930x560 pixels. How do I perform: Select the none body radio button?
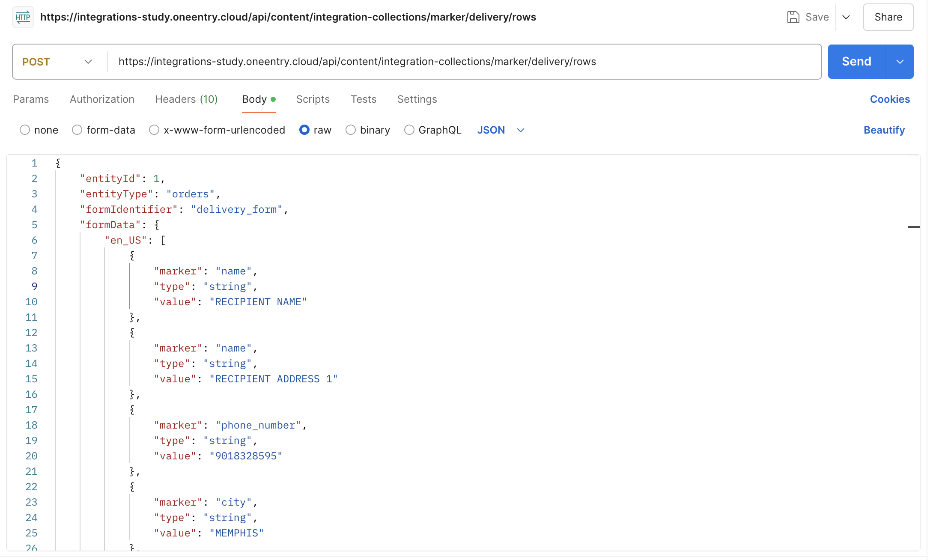(x=25, y=130)
